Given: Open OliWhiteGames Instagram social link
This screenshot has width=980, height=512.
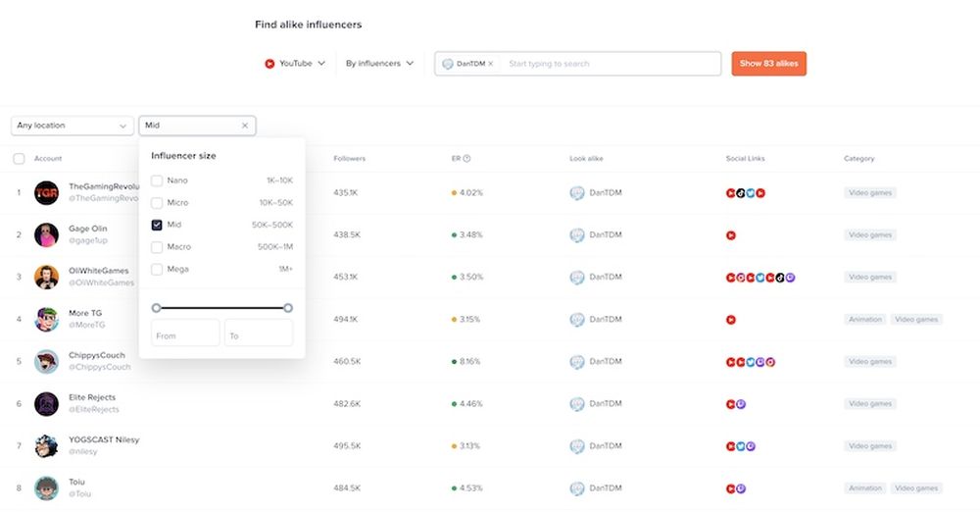Looking at the screenshot, I should pyautogui.click(x=741, y=278).
